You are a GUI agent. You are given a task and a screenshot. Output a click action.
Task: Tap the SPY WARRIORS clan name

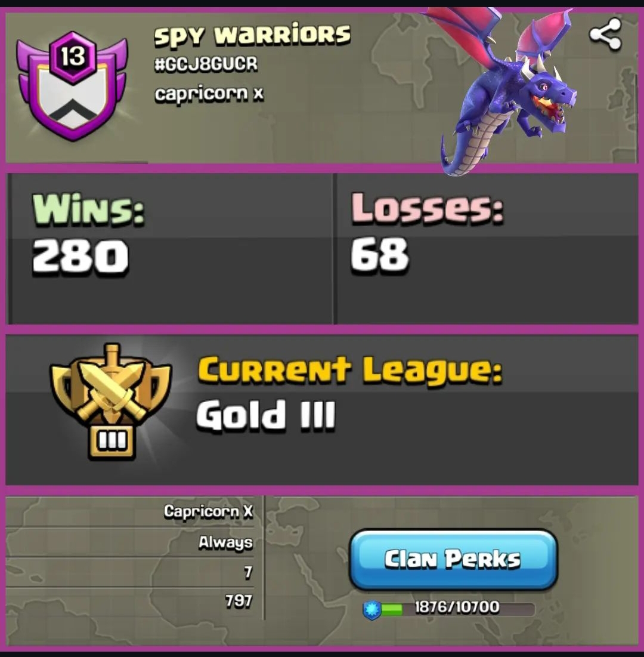252,35
